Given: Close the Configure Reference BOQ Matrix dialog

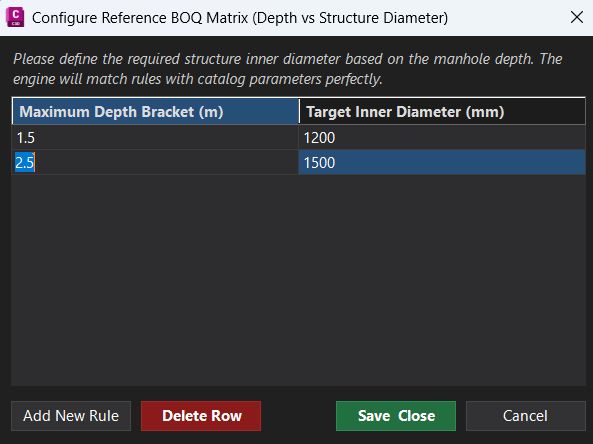Looking at the screenshot, I should [x=576, y=17].
